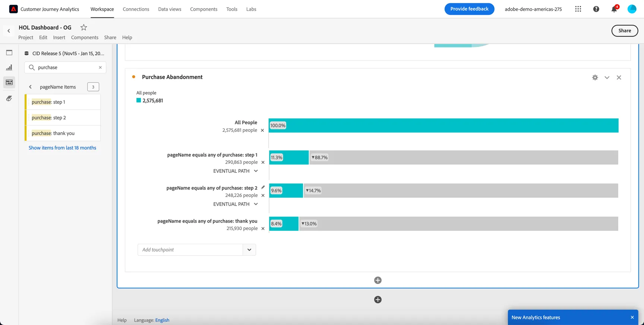Open the app switcher grid icon

(578, 9)
